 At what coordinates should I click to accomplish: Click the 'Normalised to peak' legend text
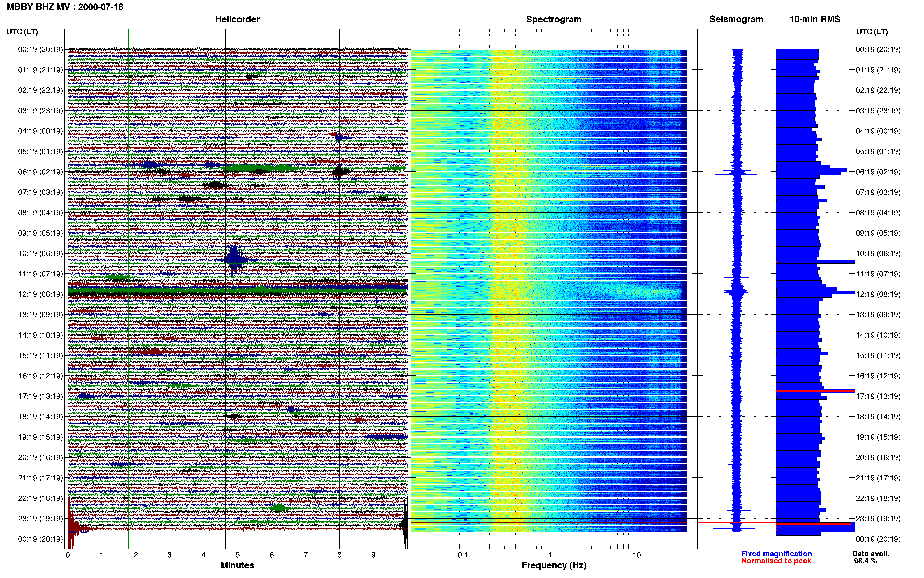pyautogui.click(x=776, y=561)
